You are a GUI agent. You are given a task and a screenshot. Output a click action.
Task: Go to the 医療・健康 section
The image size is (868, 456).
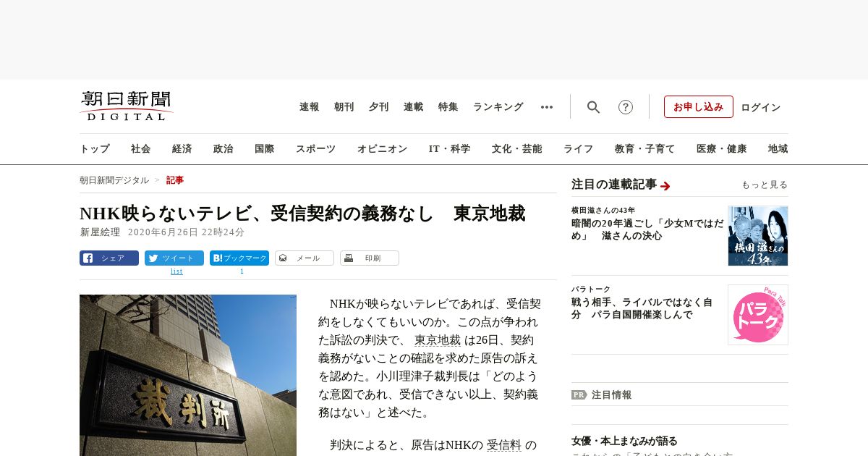[x=722, y=149]
